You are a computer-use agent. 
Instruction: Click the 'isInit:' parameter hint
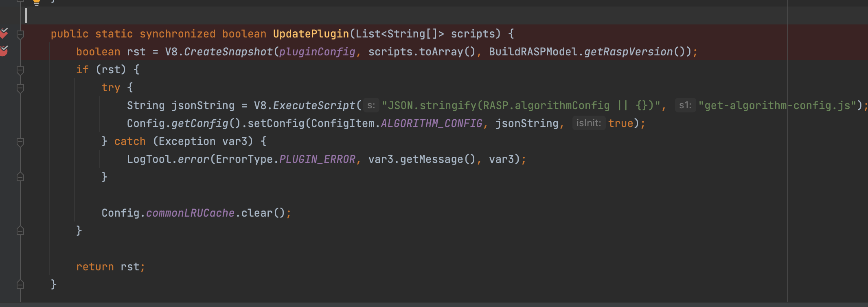tap(588, 123)
